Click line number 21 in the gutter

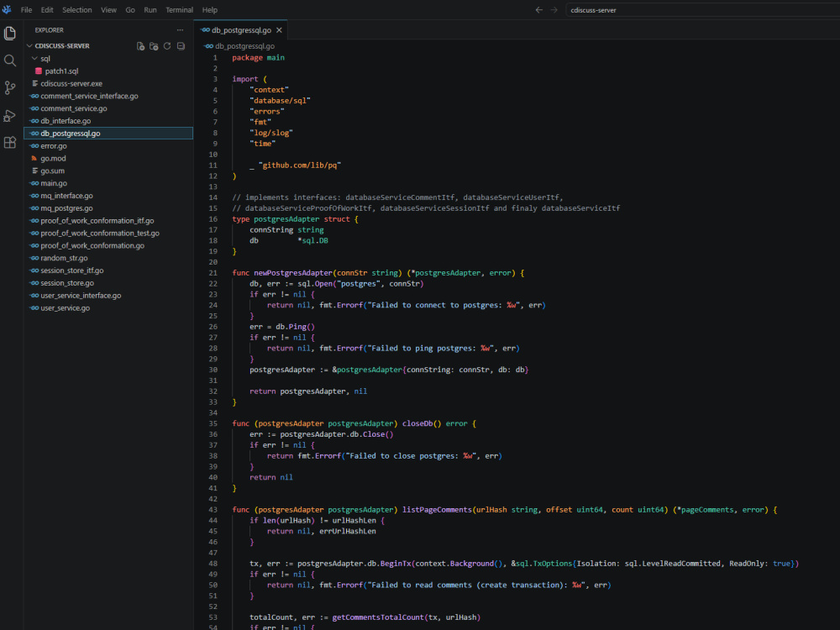click(x=213, y=273)
